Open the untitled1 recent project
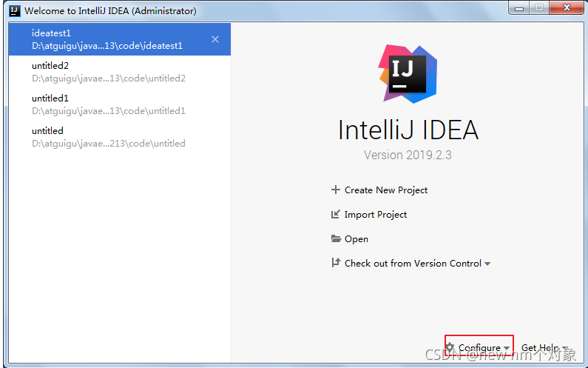The image size is (588, 368). (120, 104)
